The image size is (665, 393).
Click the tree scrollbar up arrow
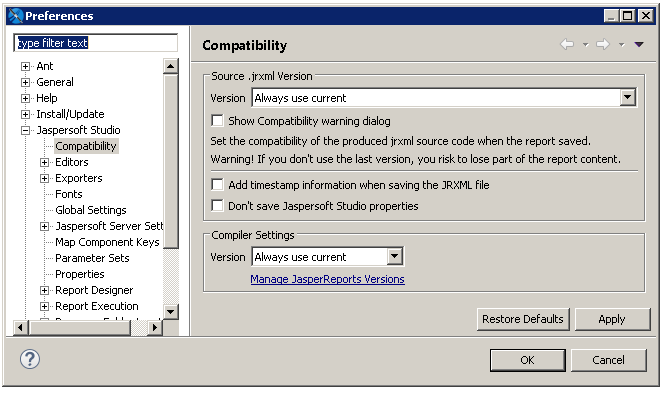[x=170, y=66]
